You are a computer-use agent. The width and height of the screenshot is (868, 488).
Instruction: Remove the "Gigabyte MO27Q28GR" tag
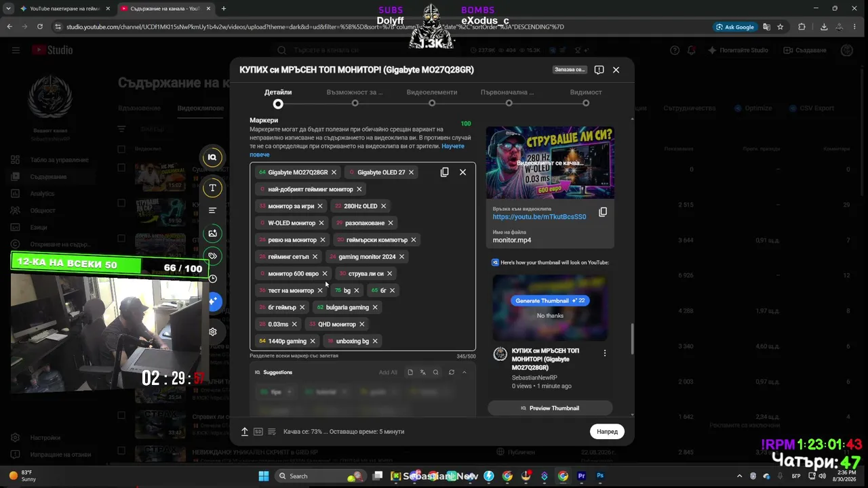coord(334,172)
